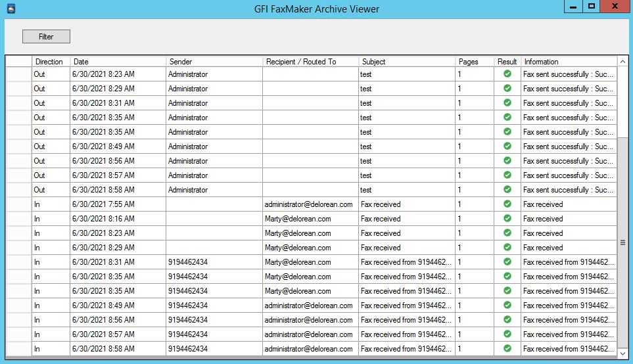The width and height of the screenshot is (633, 364).
Task: Click the Filter button
Action: 46,36
